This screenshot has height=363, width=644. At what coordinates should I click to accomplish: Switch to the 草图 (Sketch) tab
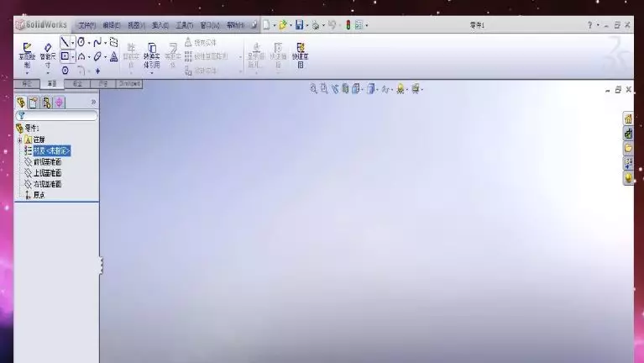[52, 84]
